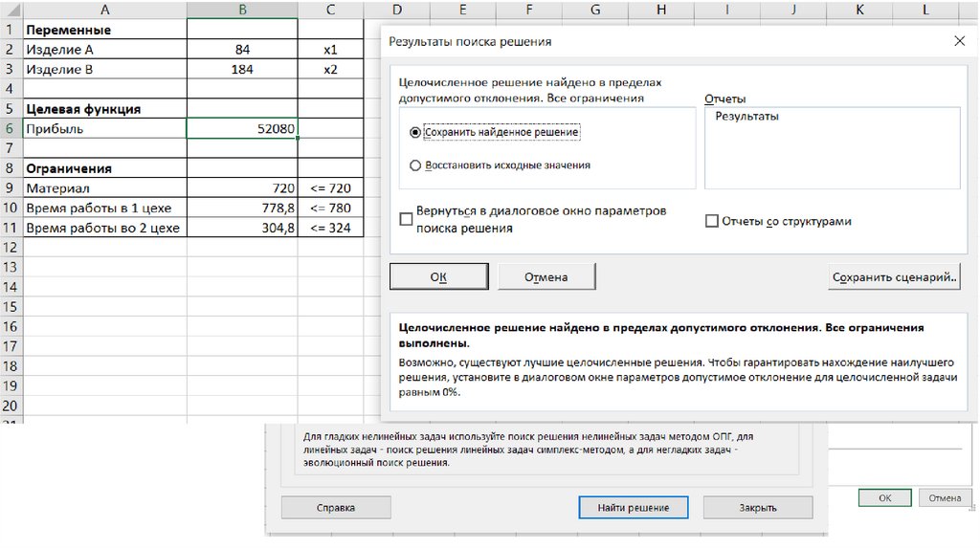980x549 pixels.
Task: Select cell A10 'Время работы в 1 цехе'
Action: coord(103,209)
